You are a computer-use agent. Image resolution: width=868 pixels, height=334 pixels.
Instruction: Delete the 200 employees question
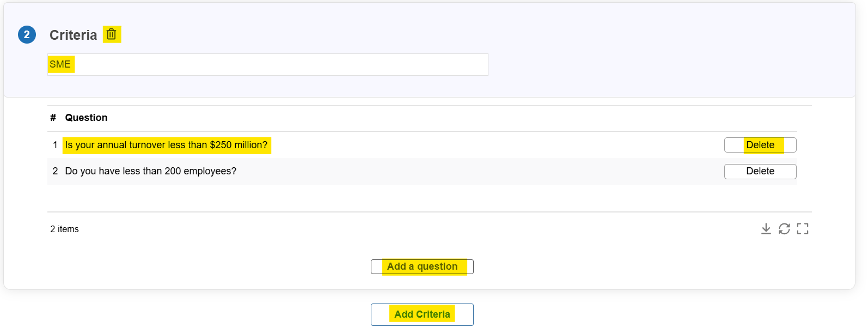[x=760, y=171]
